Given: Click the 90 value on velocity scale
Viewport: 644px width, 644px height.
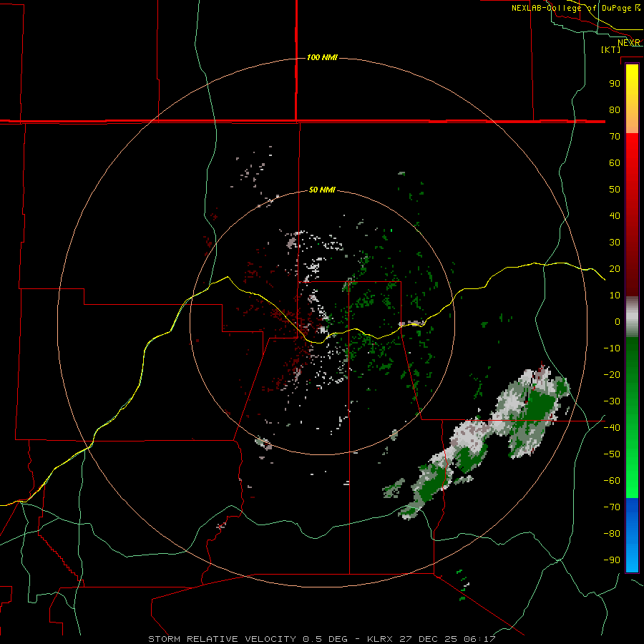Looking at the screenshot, I should (615, 84).
